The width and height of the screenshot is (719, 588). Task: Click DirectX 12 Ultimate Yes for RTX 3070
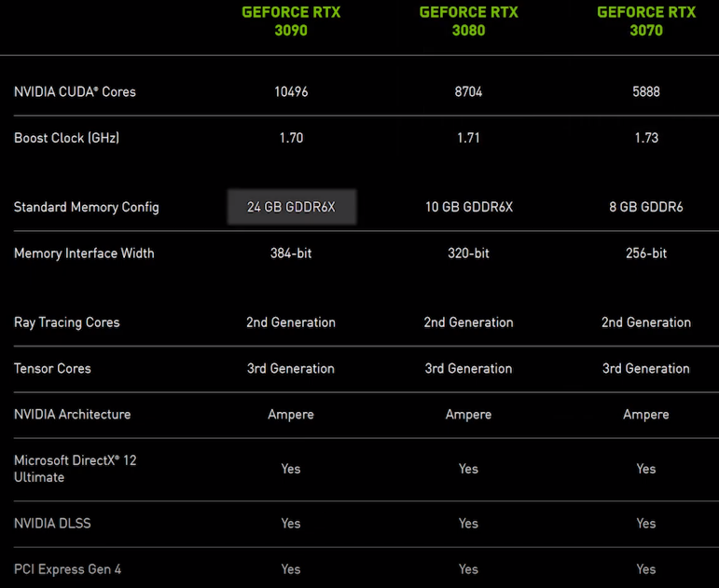coord(646,469)
